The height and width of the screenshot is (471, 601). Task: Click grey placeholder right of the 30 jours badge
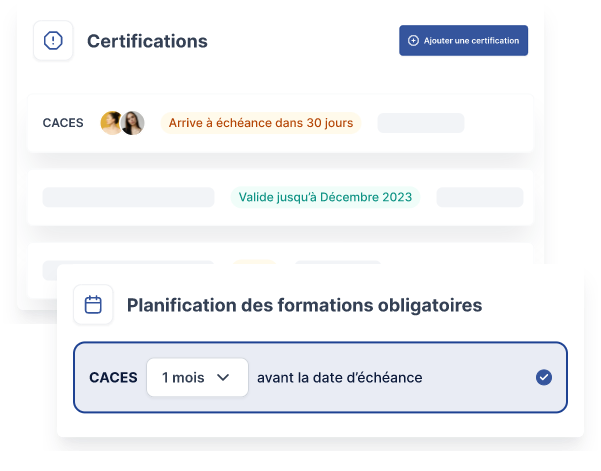(420, 123)
